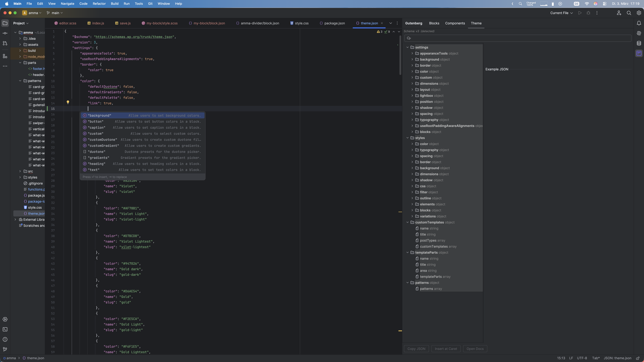Open Code With Me add user icon

click(619, 13)
